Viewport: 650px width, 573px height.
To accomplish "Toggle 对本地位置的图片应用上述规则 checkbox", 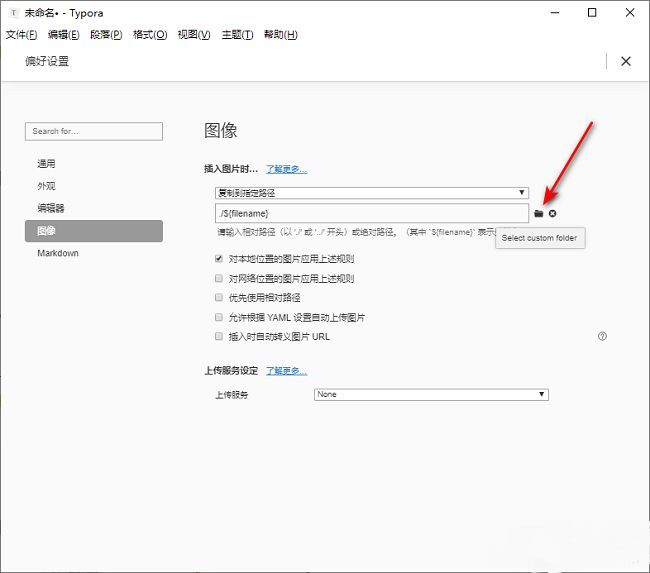I will pos(219,260).
